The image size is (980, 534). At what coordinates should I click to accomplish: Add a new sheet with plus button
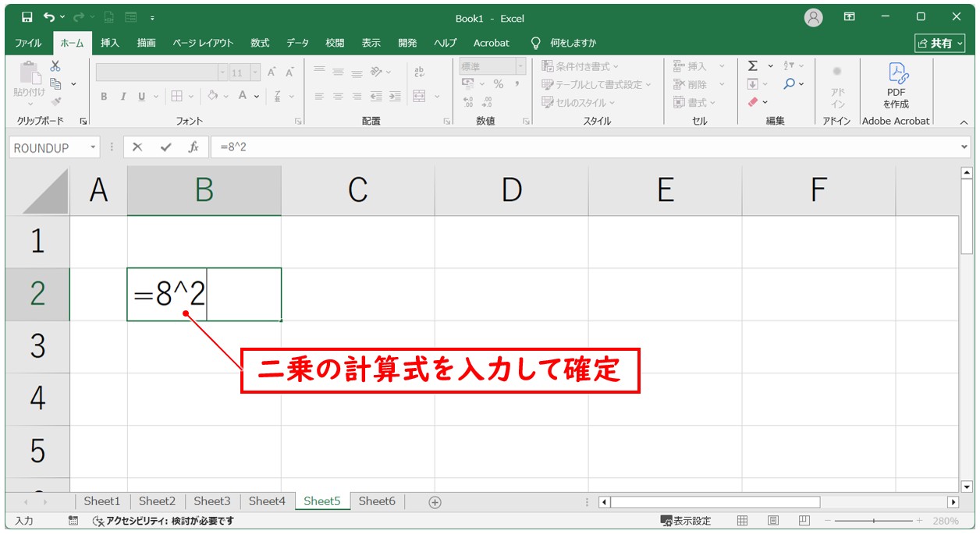[435, 502]
